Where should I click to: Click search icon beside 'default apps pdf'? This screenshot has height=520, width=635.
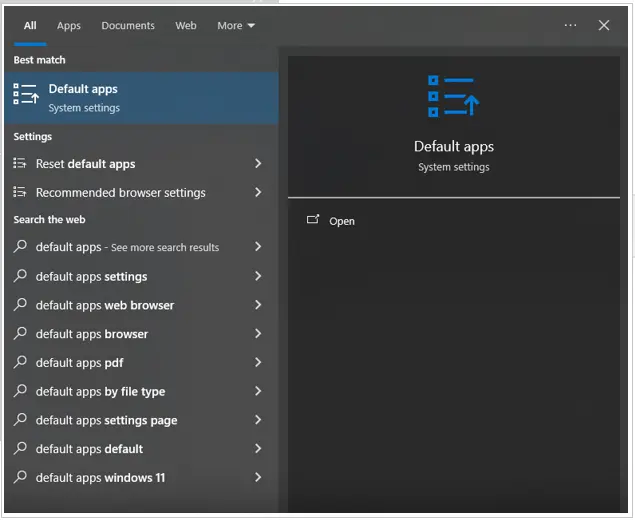pos(20,362)
